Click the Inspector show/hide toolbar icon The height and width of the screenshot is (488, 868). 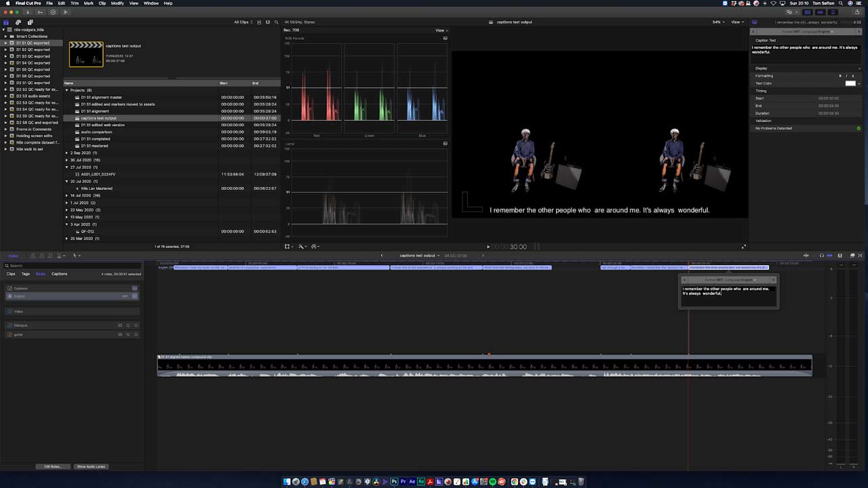tap(833, 12)
